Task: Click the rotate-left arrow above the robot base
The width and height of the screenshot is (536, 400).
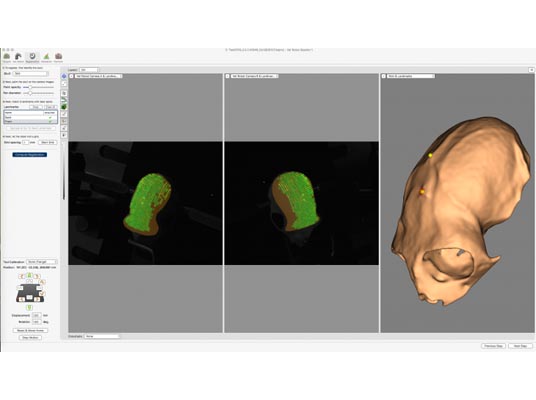Action: (22, 276)
